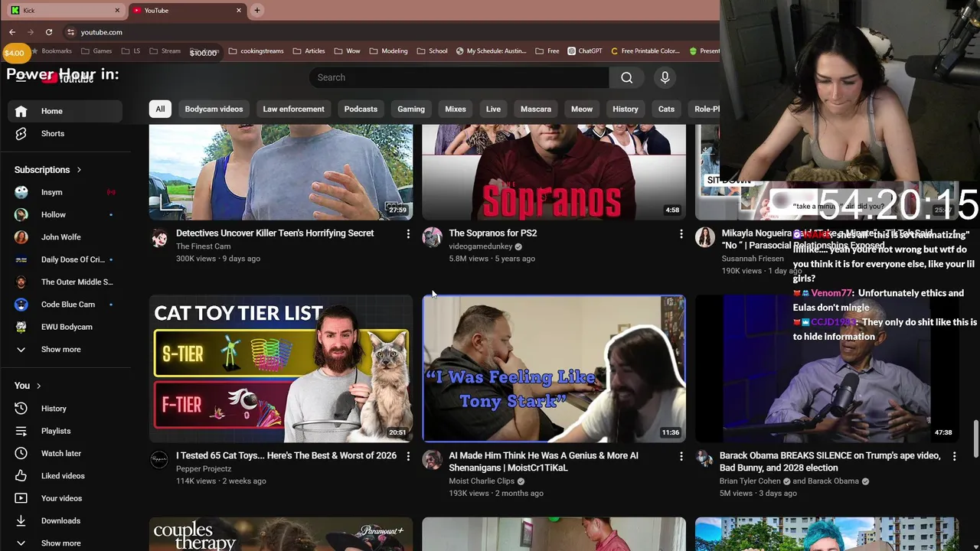Open the Sopranos video thumbnail
980x551 pixels.
[554, 172]
